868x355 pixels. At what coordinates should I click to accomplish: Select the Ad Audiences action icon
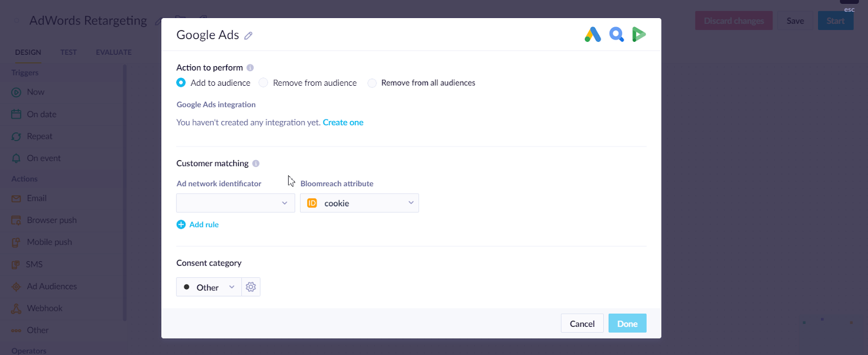tap(16, 287)
